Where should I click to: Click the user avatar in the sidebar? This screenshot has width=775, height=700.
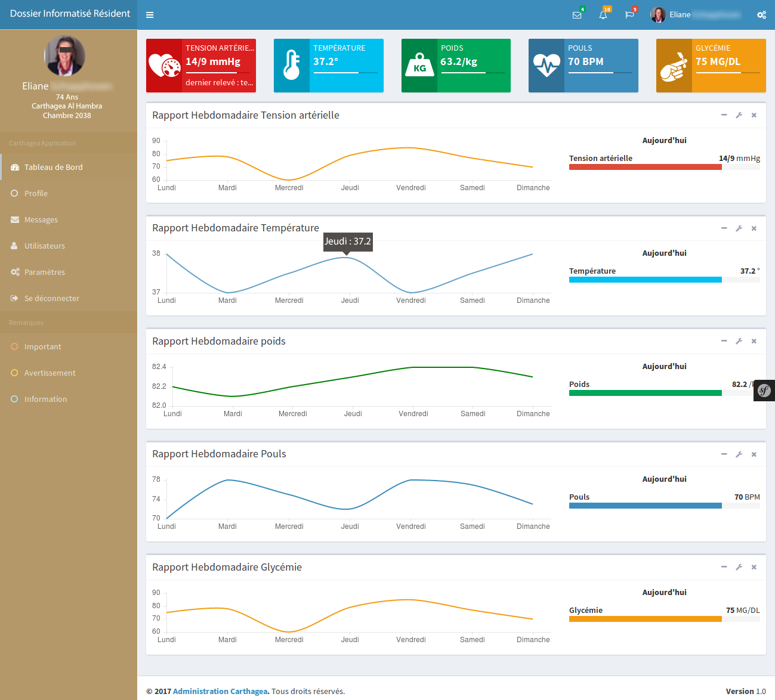click(64, 55)
